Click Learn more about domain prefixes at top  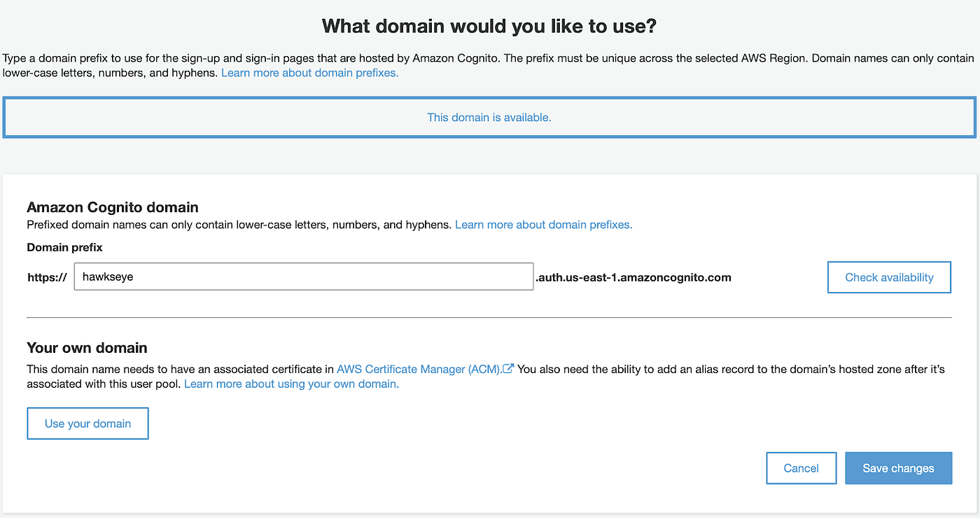point(309,72)
